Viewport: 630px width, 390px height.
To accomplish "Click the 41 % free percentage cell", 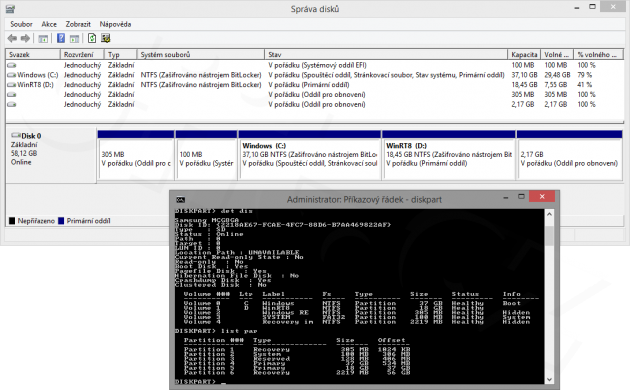I will pyautogui.click(x=585, y=85).
